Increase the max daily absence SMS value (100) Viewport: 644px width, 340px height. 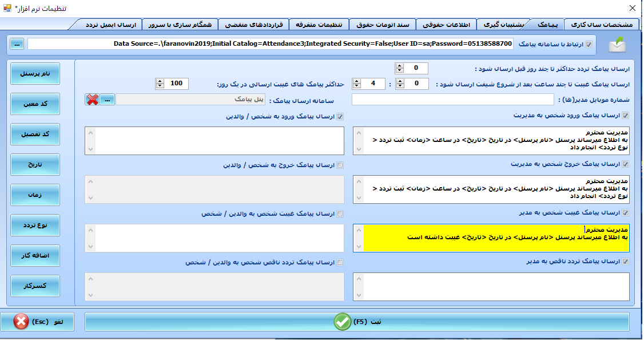(x=160, y=81)
